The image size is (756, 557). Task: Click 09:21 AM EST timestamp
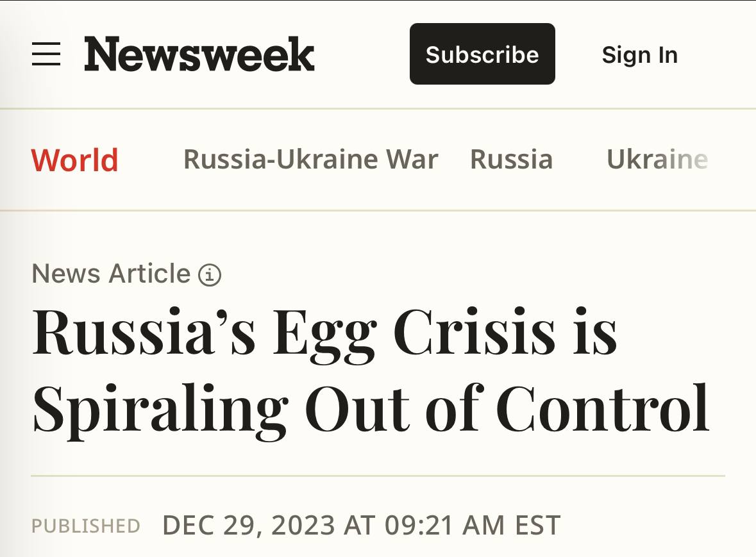pyautogui.click(x=473, y=525)
